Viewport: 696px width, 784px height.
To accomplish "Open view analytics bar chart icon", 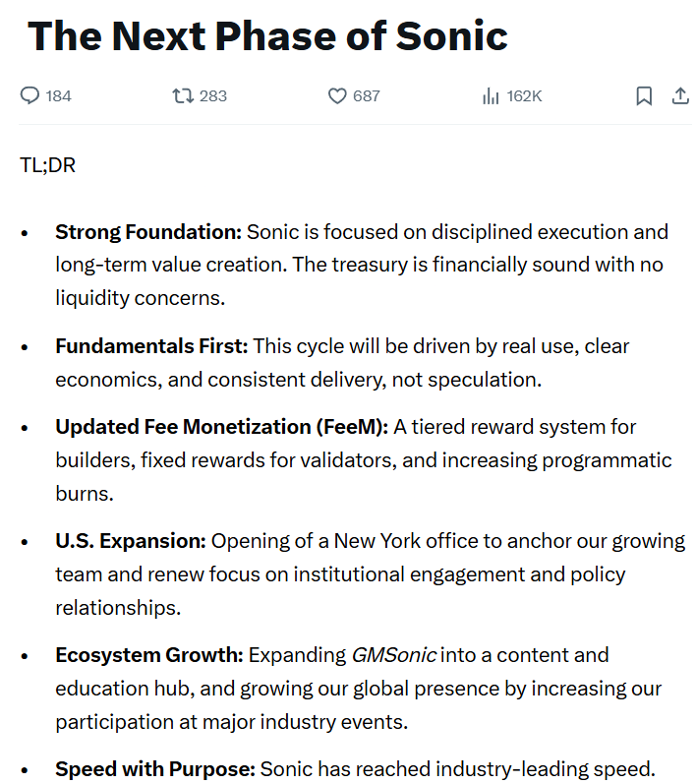I will [x=491, y=95].
